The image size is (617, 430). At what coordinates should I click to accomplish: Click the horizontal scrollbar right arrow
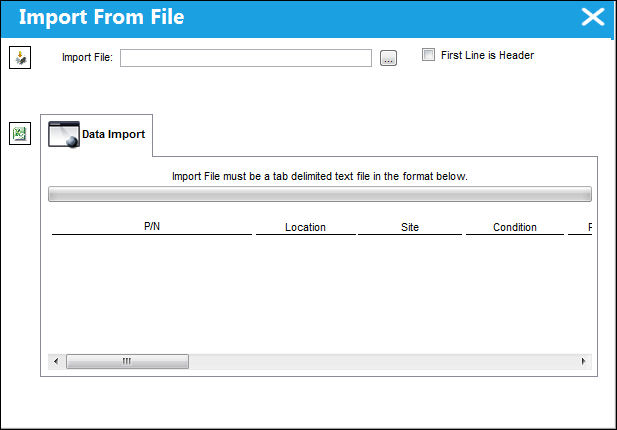(x=584, y=361)
